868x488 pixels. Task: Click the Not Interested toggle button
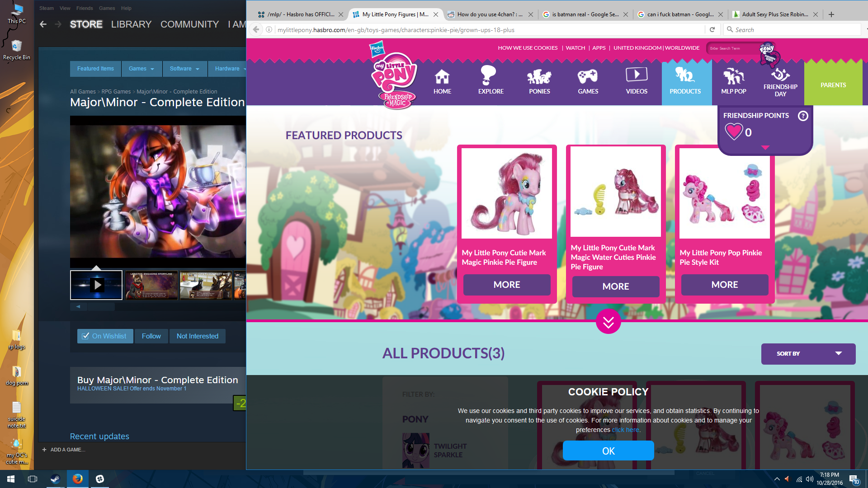[x=197, y=336]
